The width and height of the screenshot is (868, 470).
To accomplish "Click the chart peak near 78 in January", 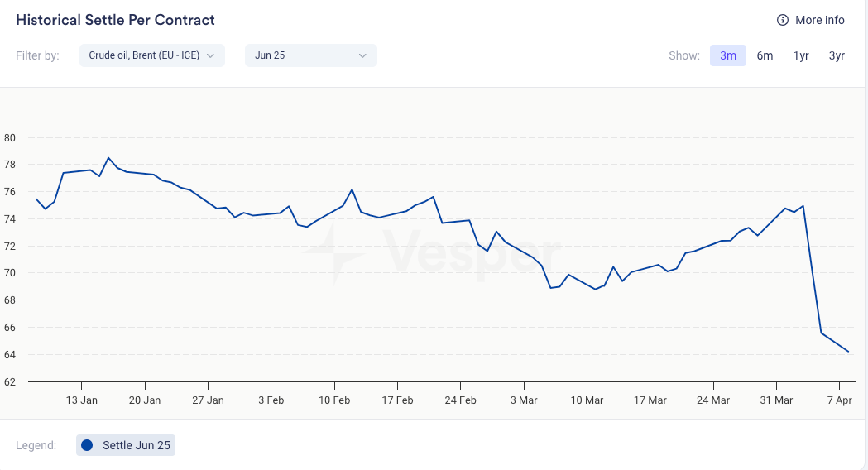I will click(x=108, y=157).
